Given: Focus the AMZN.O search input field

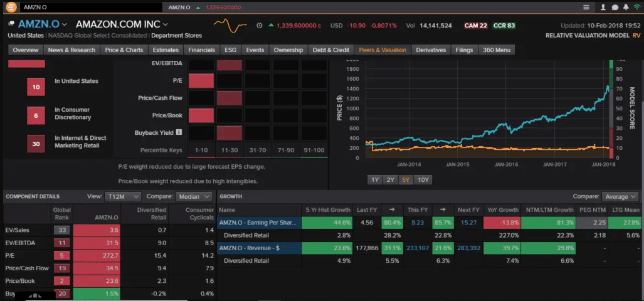Looking at the screenshot, I should (x=90, y=8).
